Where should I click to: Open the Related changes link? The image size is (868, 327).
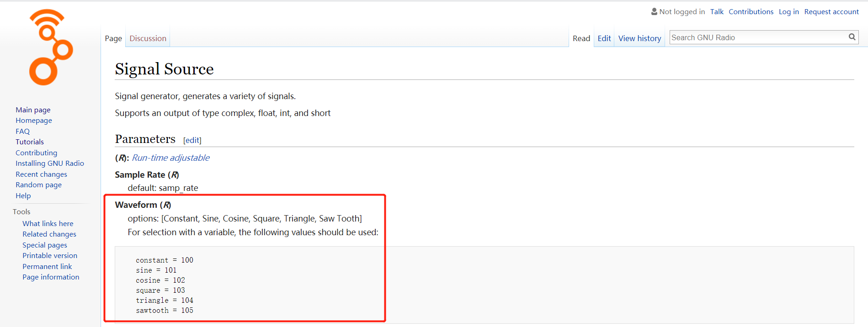pyautogui.click(x=49, y=234)
